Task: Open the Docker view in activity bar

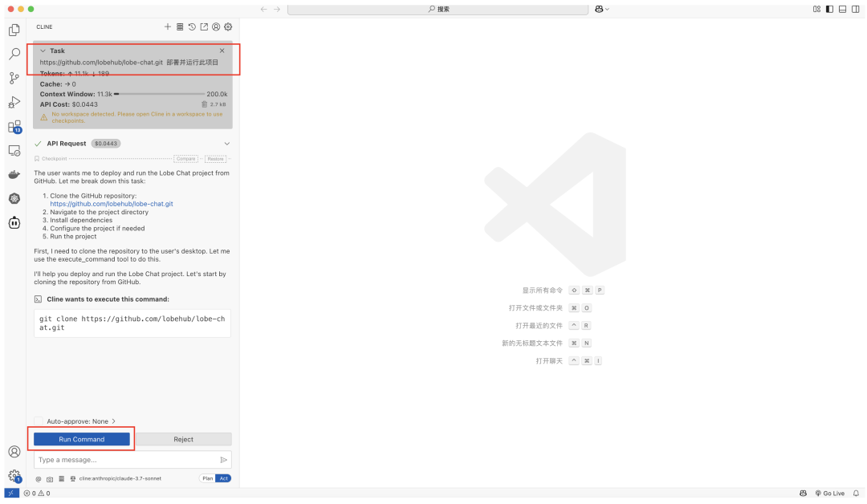Action: point(14,175)
